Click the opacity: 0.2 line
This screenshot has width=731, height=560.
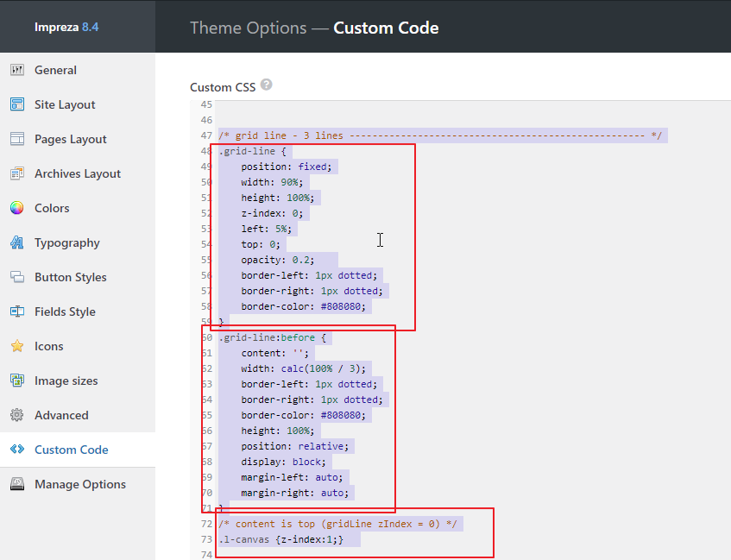coord(277,260)
